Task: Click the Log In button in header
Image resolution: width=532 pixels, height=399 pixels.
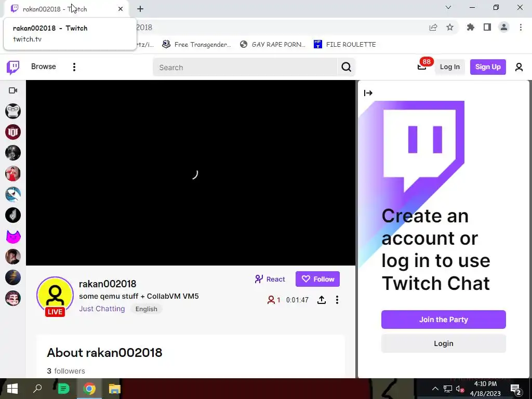Action: tap(450, 67)
